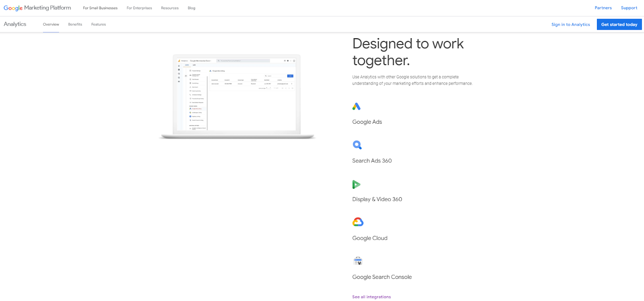Click the Use Analytics with other Google solutions text
Image resolution: width=644 pixels, height=301 pixels.
click(412, 80)
